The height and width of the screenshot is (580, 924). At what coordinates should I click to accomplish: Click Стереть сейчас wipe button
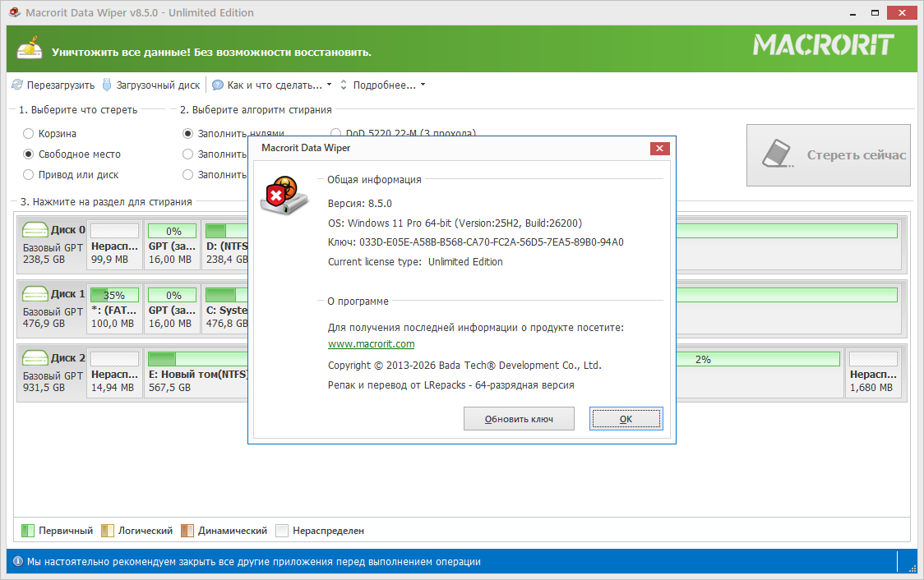pos(828,155)
